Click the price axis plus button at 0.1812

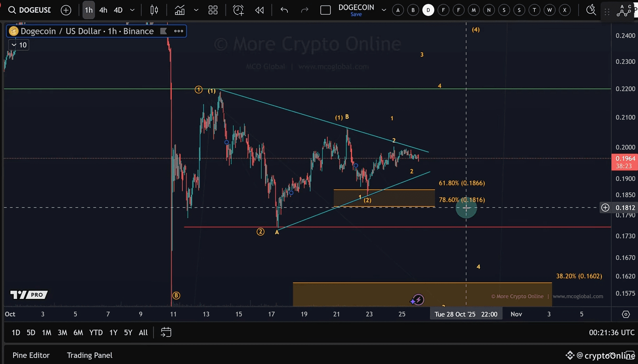(x=605, y=207)
